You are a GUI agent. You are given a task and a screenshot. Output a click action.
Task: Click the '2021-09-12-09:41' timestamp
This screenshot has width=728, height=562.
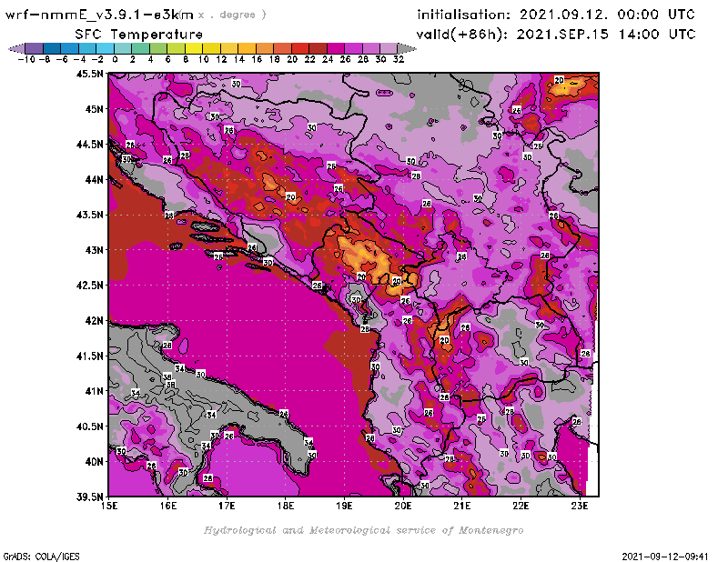click(665, 557)
